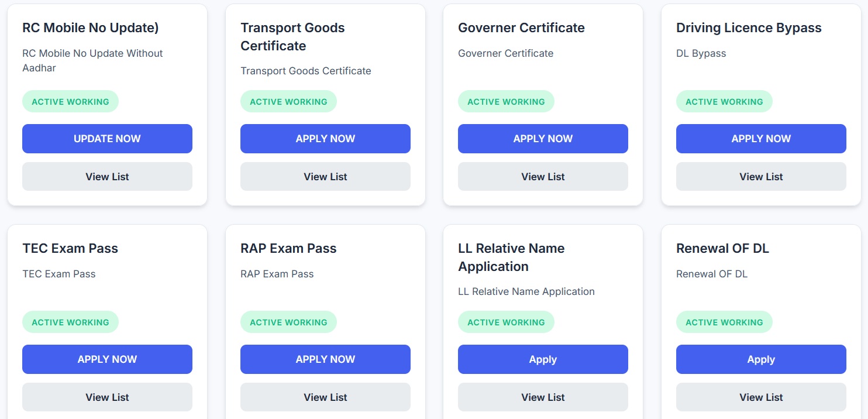Click APPLY NOW under Transport Goods Certificate

click(325, 139)
